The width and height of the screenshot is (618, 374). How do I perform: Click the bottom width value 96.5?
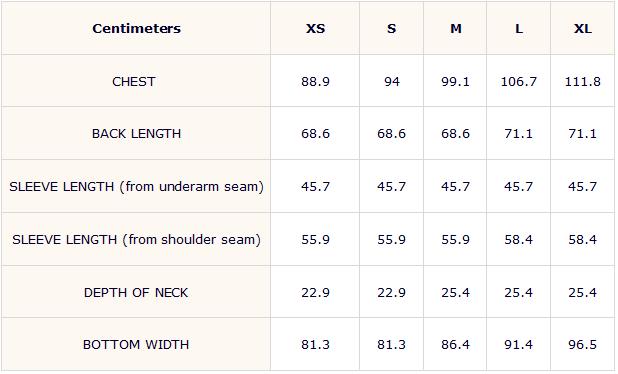tap(583, 344)
